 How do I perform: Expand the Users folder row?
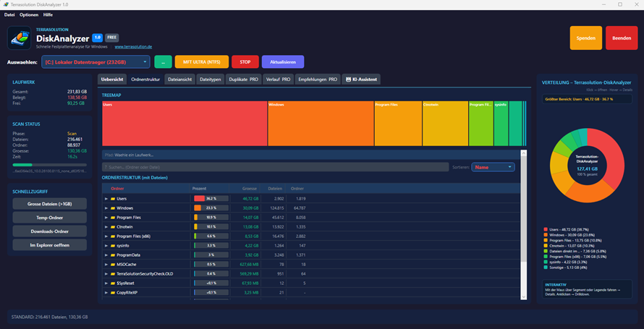click(x=106, y=199)
